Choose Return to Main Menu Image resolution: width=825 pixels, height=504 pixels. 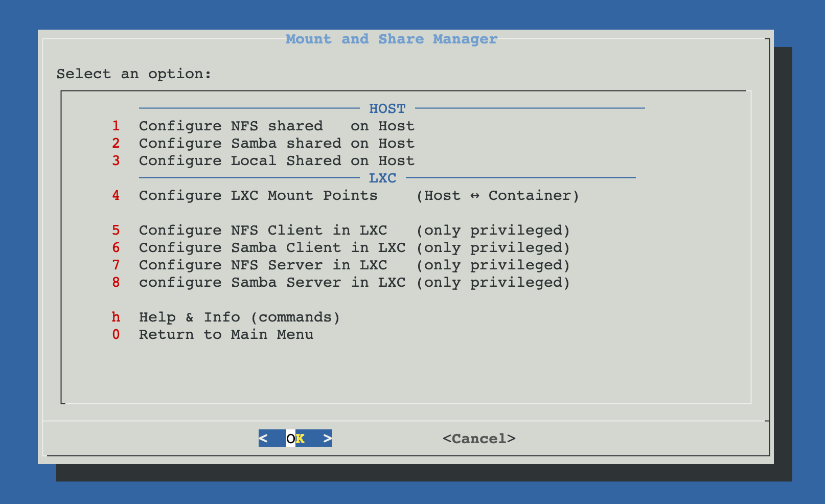pos(226,335)
